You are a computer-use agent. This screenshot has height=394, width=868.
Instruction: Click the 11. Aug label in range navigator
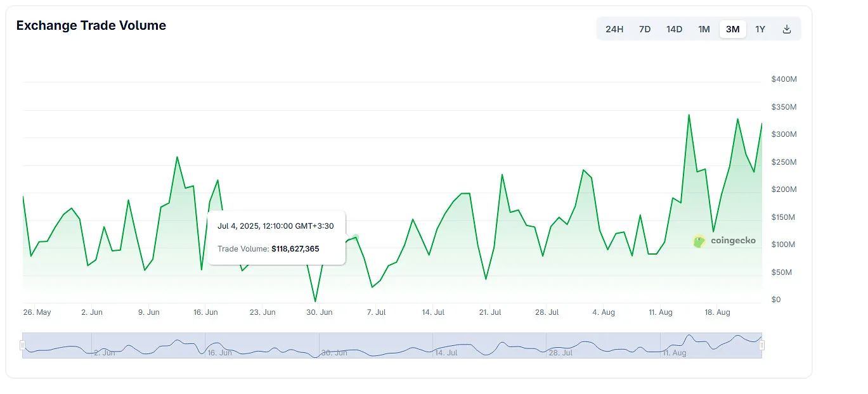[674, 353]
